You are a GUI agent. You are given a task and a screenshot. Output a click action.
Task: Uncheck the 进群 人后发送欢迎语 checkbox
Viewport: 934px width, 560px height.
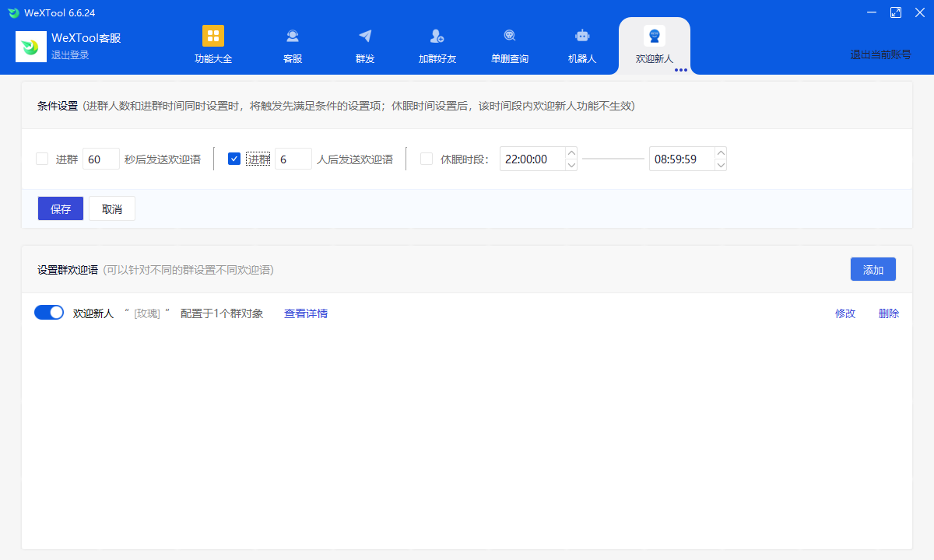pos(234,159)
